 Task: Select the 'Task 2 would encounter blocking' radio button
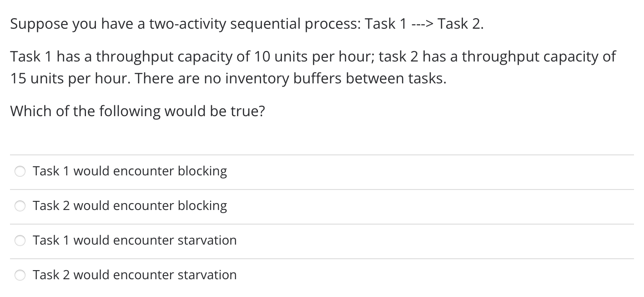point(20,206)
